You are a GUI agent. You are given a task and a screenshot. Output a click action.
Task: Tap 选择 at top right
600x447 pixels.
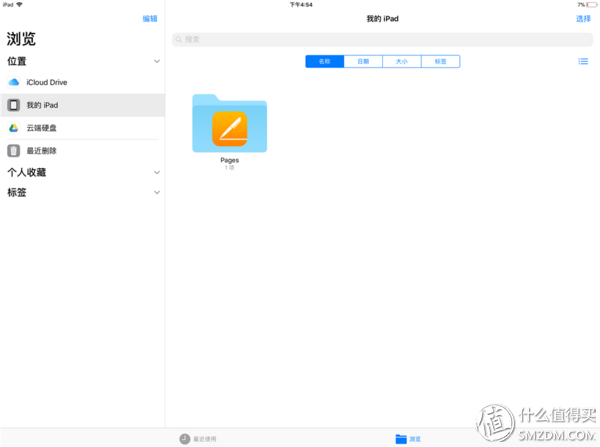(x=583, y=19)
